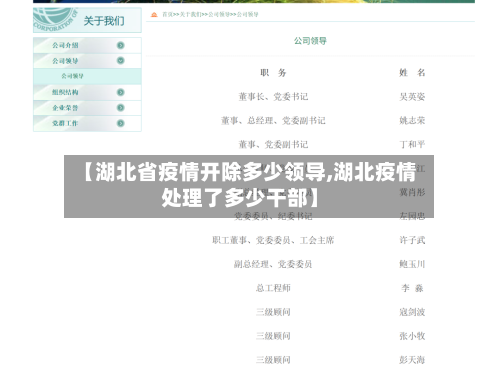Screen dimensions: 500x374
Task: Click the 关于我们 sidebar header title
Action: pyautogui.click(x=104, y=21)
